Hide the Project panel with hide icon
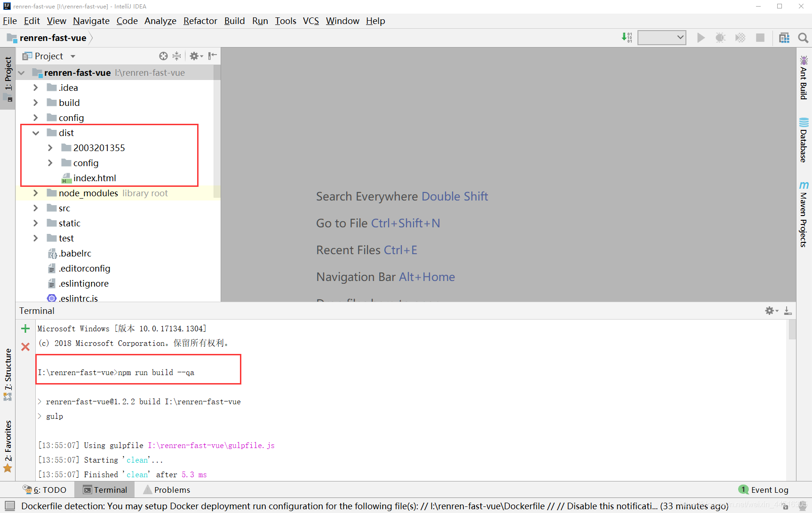Screen dimensions: 812x513 (213, 56)
